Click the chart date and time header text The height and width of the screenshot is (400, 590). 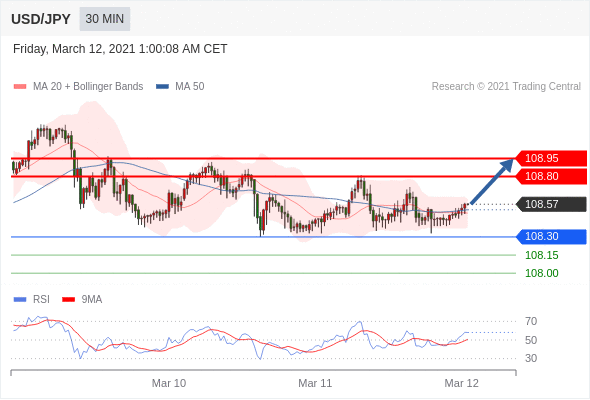pyautogui.click(x=120, y=49)
